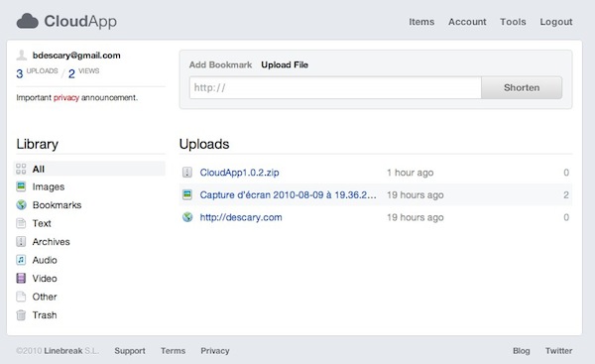
Task: Click the 2 views count
Action: coord(71,73)
